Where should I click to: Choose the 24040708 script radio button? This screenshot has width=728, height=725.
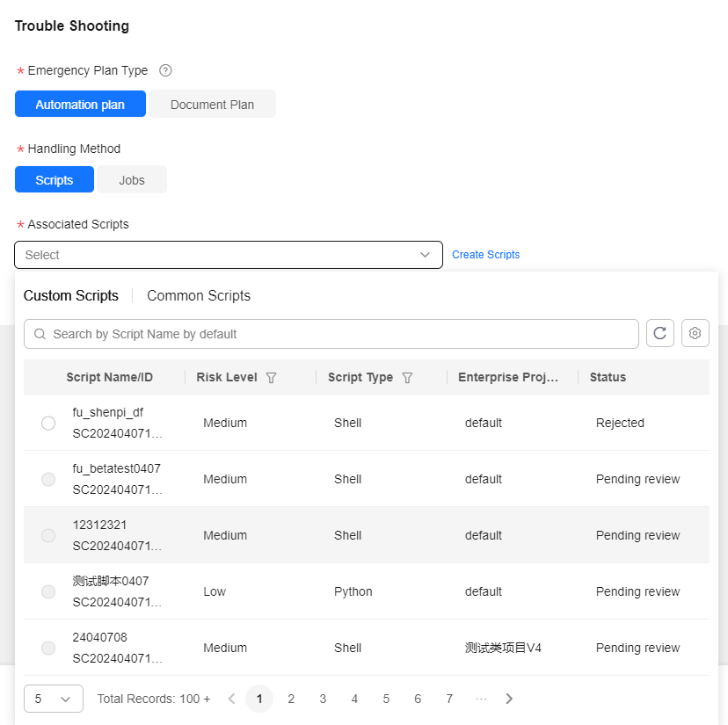48,648
